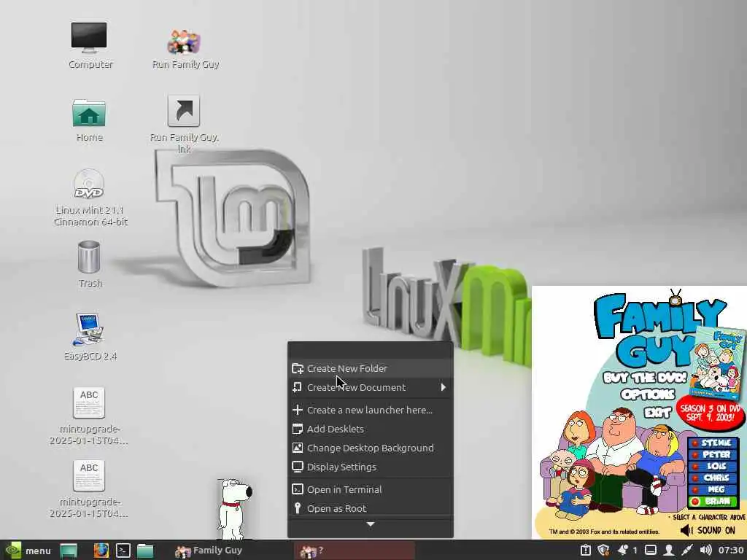The width and height of the screenshot is (747, 560).
Task: Select the upper mintupgrade log file icon
Action: [x=89, y=402]
